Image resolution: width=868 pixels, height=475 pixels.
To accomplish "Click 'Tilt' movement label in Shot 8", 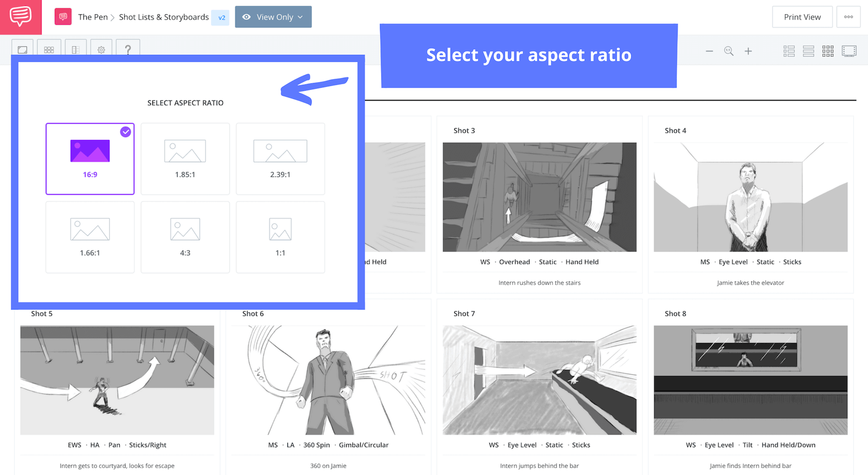I will click(747, 445).
